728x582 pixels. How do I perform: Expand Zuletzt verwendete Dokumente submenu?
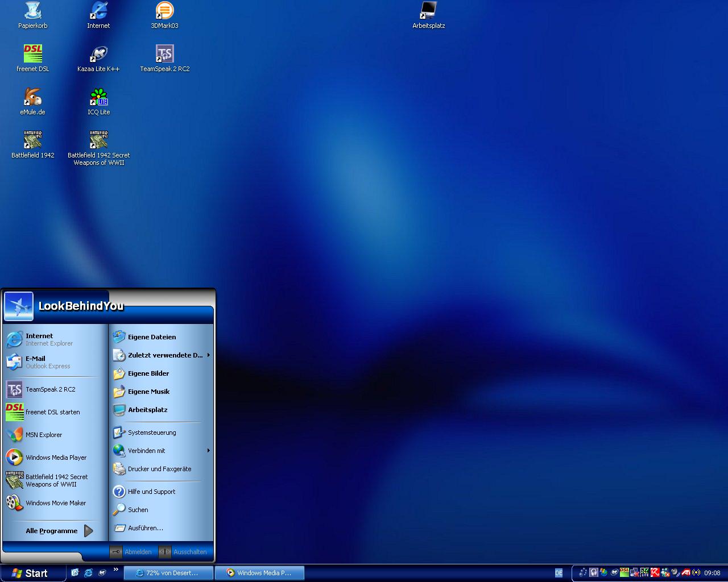pos(162,355)
